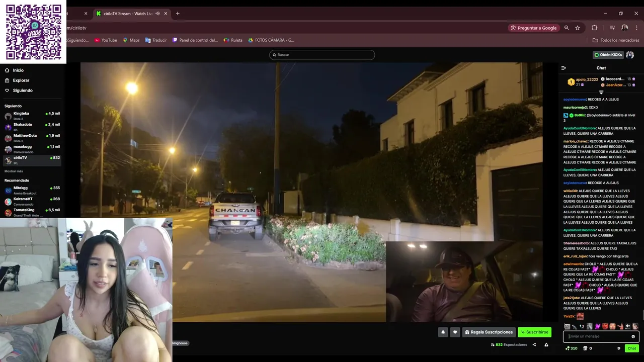
Task: Open emoji picker in chat input
Action: [x=633, y=336]
